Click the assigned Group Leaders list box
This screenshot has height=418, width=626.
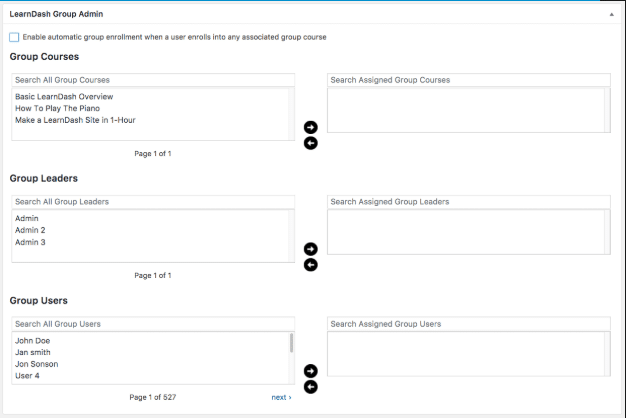[469, 232]
